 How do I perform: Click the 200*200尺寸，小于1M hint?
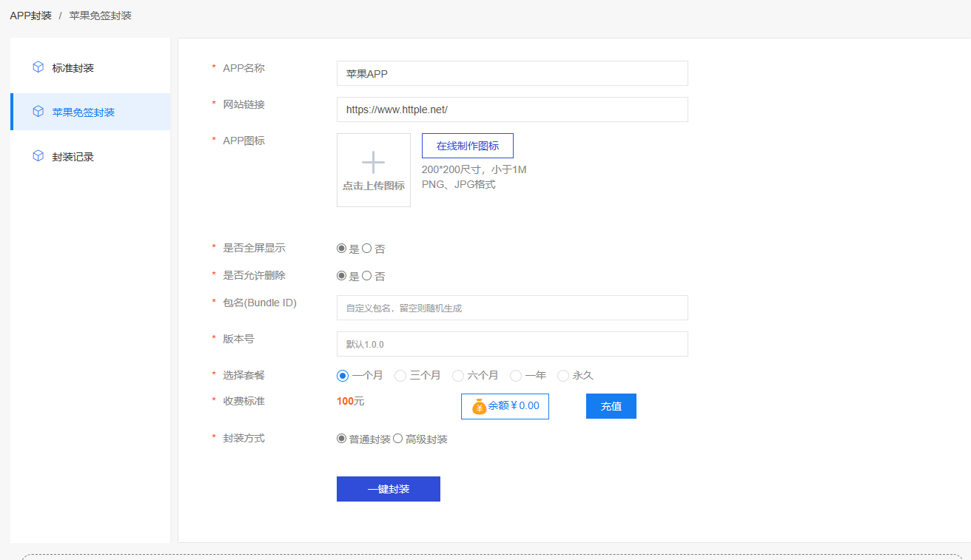coord(474,169)
